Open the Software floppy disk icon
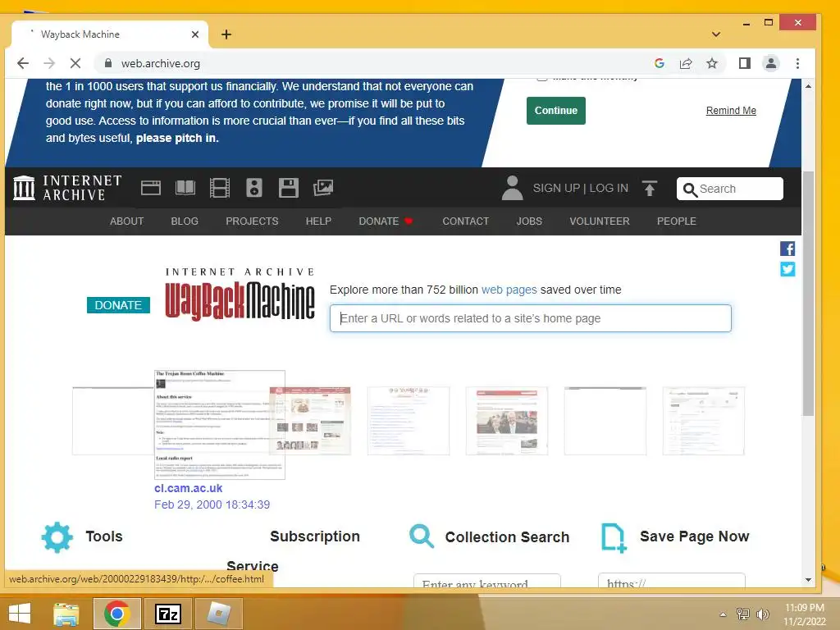 coord(288,188)
